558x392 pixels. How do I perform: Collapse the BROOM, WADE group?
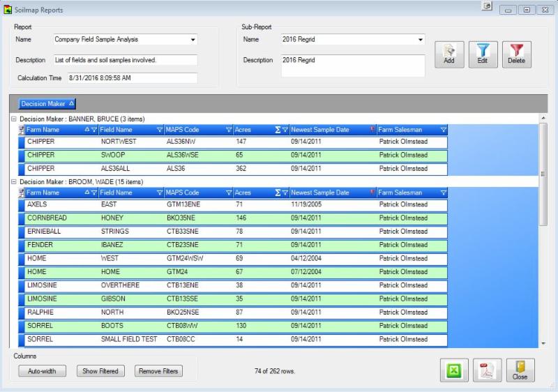[14, 182]
